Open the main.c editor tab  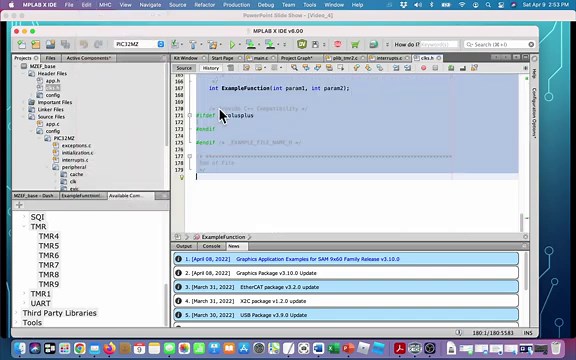pos(261,58)
